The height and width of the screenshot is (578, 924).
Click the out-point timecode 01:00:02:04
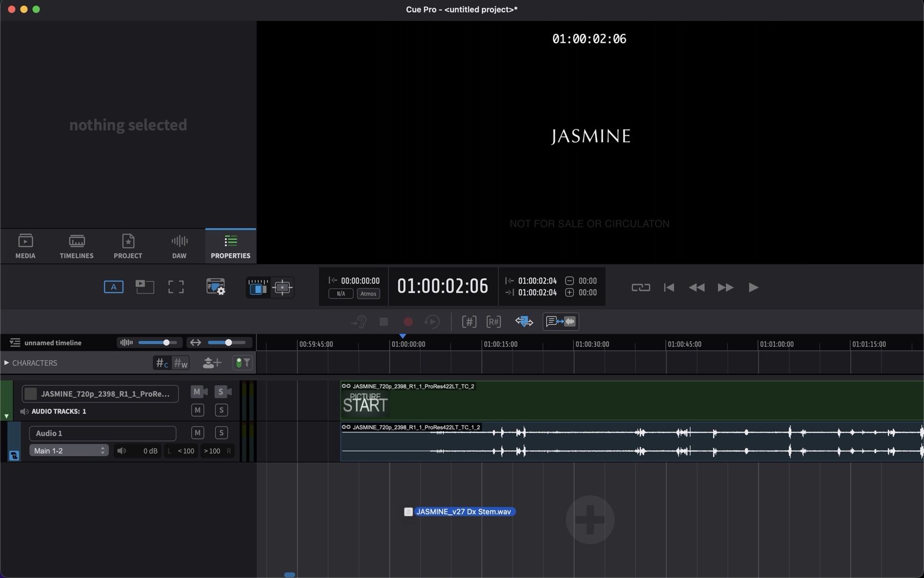[x=537, y=292]
